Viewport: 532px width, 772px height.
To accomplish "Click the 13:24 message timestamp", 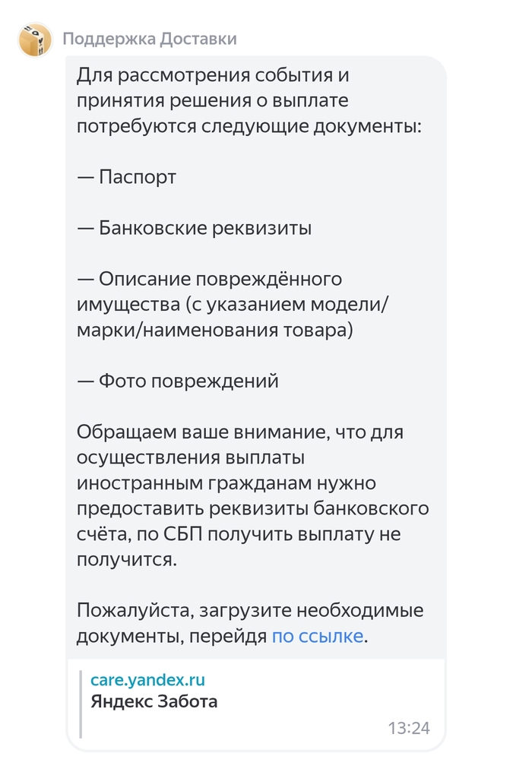I will click(409, 728).
